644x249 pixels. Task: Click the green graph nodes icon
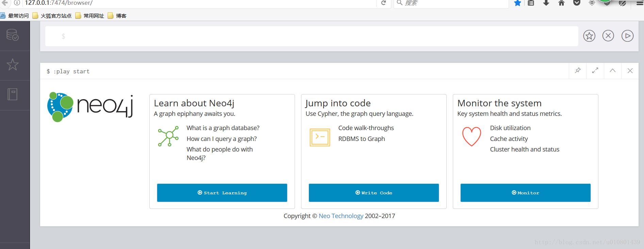[x=168, y=136]
